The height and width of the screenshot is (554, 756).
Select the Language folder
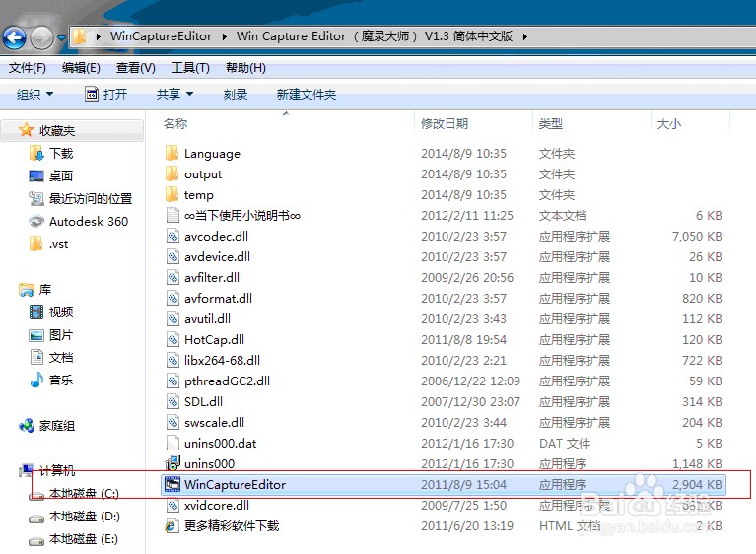click(x=202, y=154)
